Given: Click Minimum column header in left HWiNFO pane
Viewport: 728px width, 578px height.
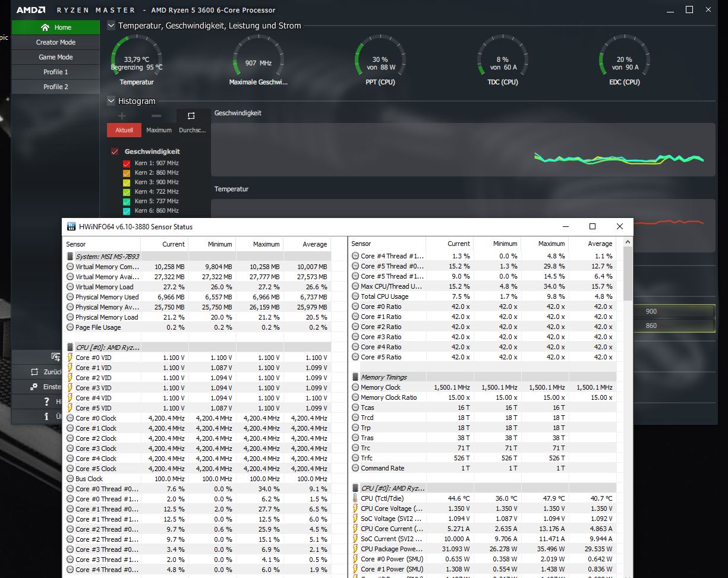Looking at the screenshot, I should click(212, 244).
